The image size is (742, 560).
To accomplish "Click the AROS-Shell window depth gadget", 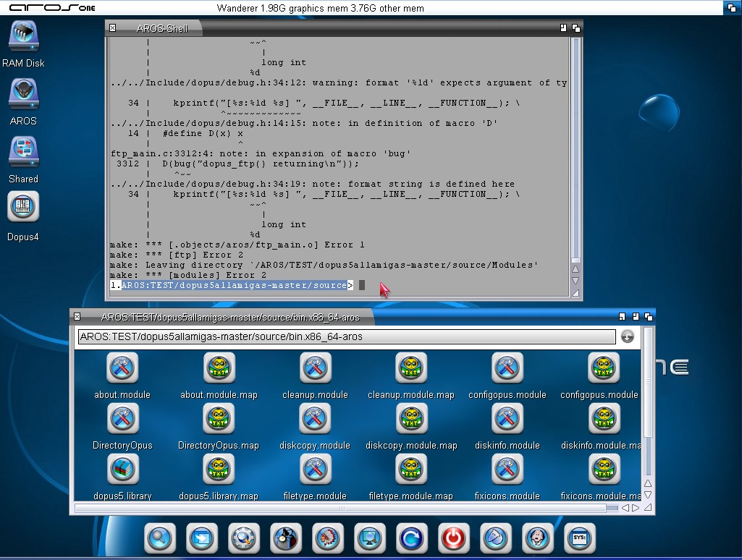I will point(576,28).
